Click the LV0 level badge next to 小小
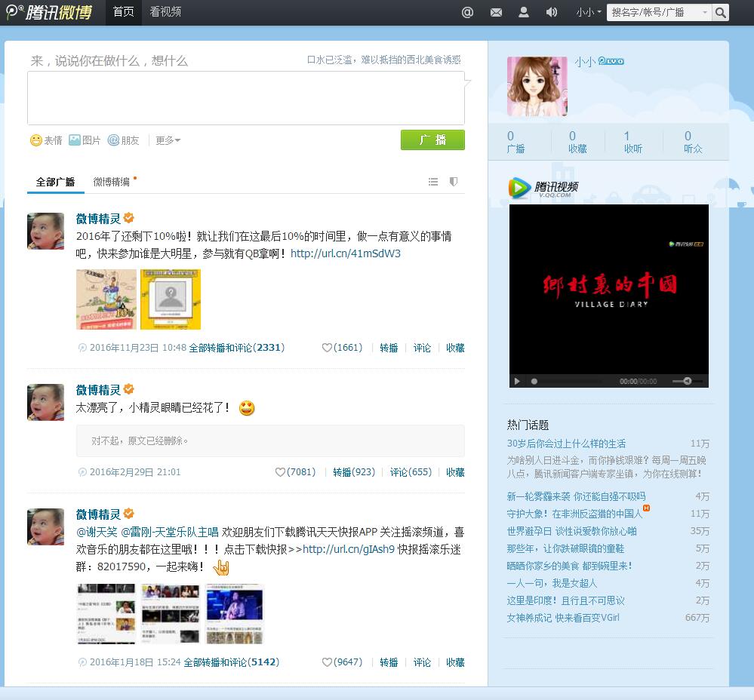The width and height of the screenshot is (754, 700). tap(611, 61)
